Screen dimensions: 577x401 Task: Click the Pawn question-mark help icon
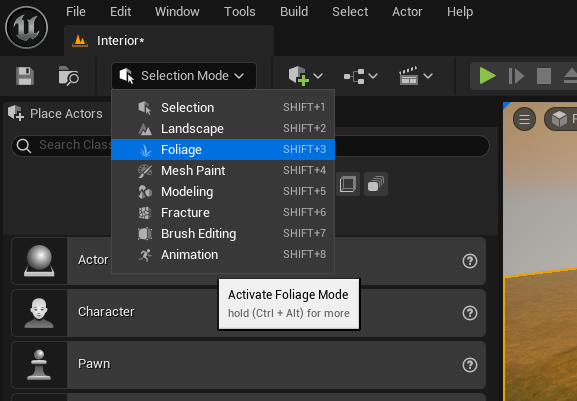[x=470, y=365]
